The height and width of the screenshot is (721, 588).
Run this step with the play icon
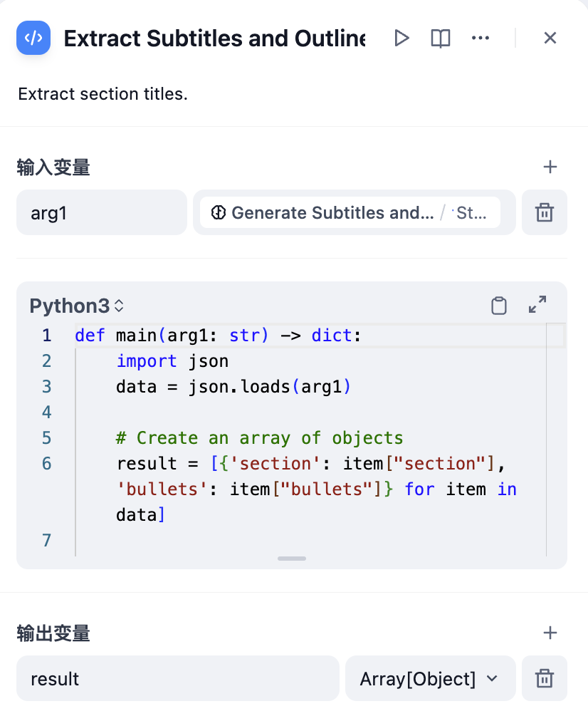pyautogui.click(x=401, y=38)
